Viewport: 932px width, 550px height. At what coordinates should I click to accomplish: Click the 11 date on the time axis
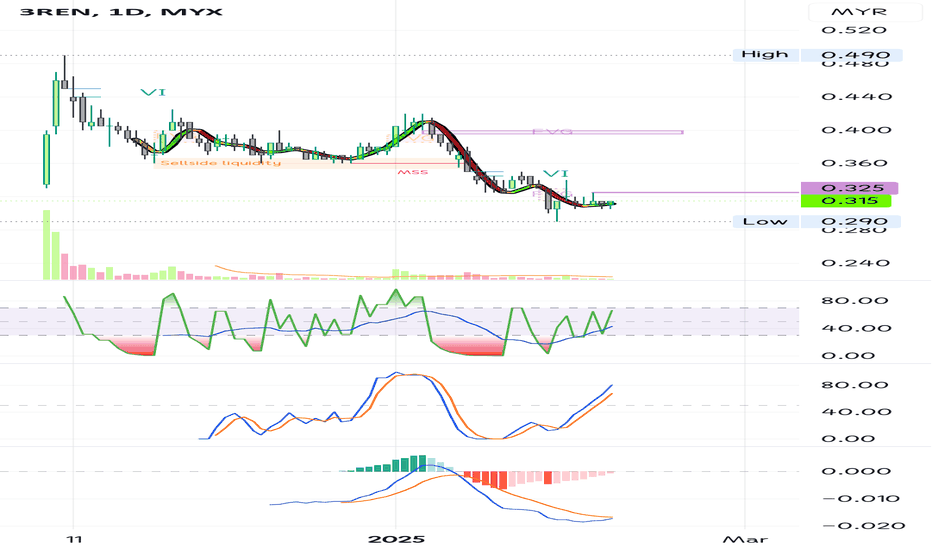(x=74, y=539)
